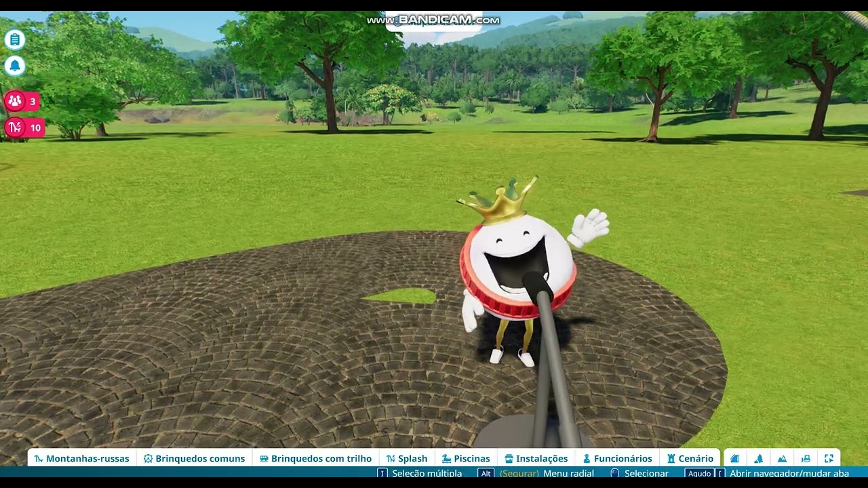Viewport: 868px width, 488px height.
Task: Click the Seleção múltipla hint text
Action: [427, 474]
